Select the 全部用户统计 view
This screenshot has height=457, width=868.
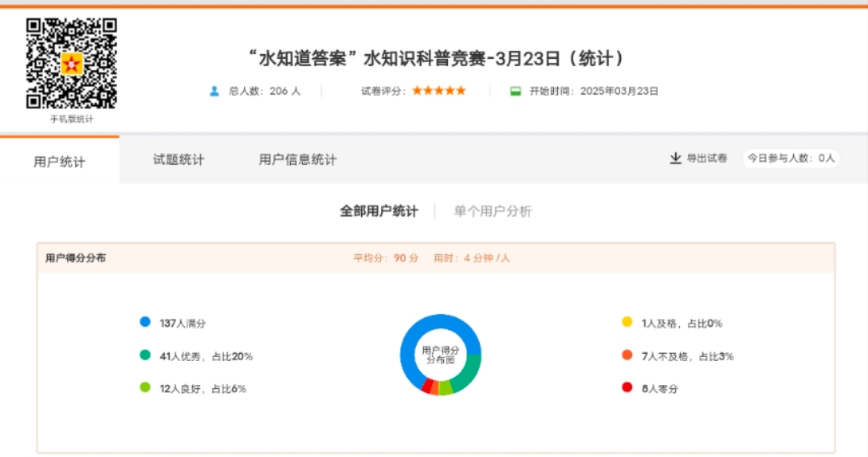coord(379,212)
